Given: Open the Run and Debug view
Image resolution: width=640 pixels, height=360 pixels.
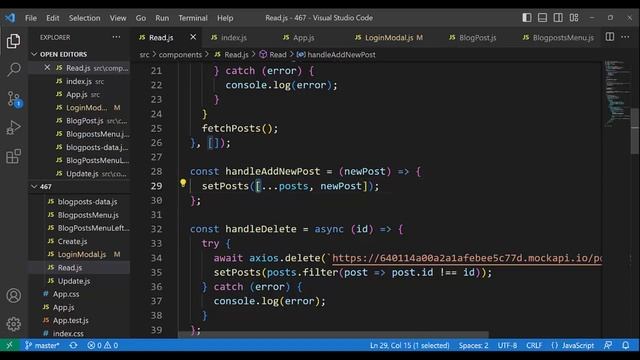Looking at the screenshot, I should [x=13, y=128].
